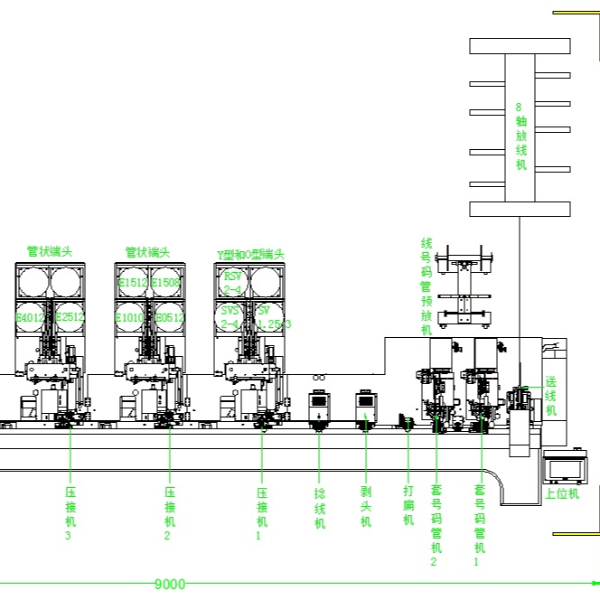600x600 pixels.
Task: Select the 8轴放线机 pay-off rack
Action: coord(520,128)
